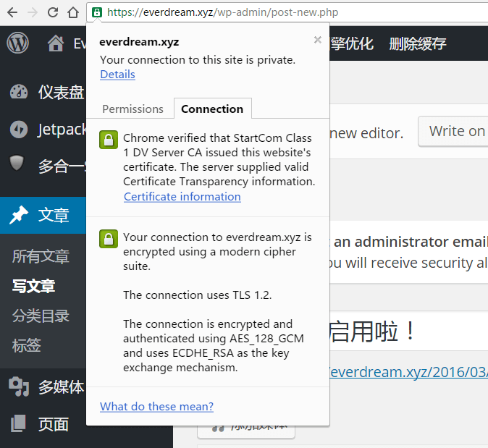Visit site via the admin bar house icon
This screenshot has height=448, width=488.
(56, 43)
